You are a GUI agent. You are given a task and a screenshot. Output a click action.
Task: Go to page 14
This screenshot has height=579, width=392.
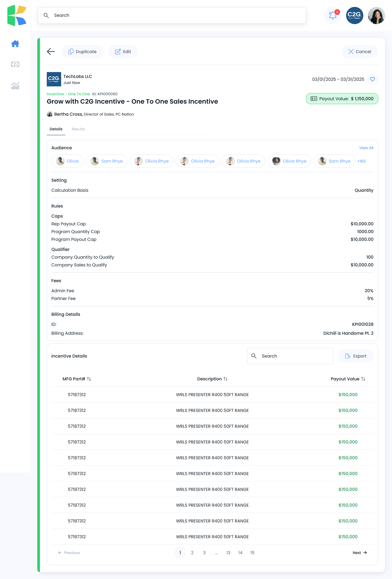coord(240,553)
